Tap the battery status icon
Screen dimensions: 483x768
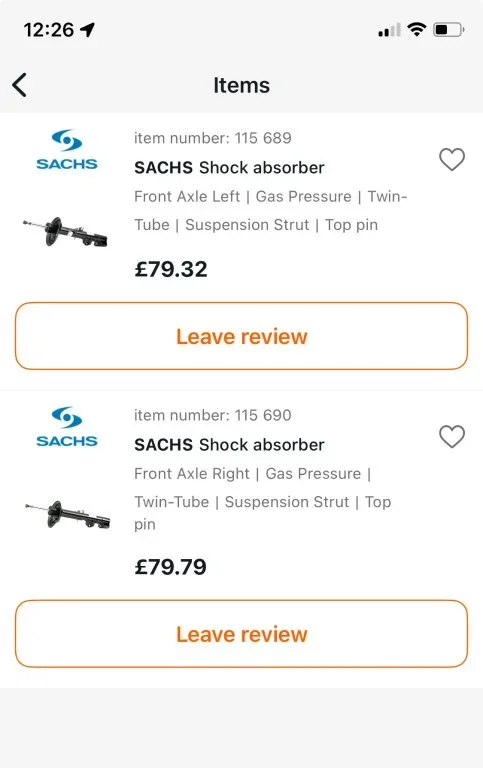(x=449, y=30)
